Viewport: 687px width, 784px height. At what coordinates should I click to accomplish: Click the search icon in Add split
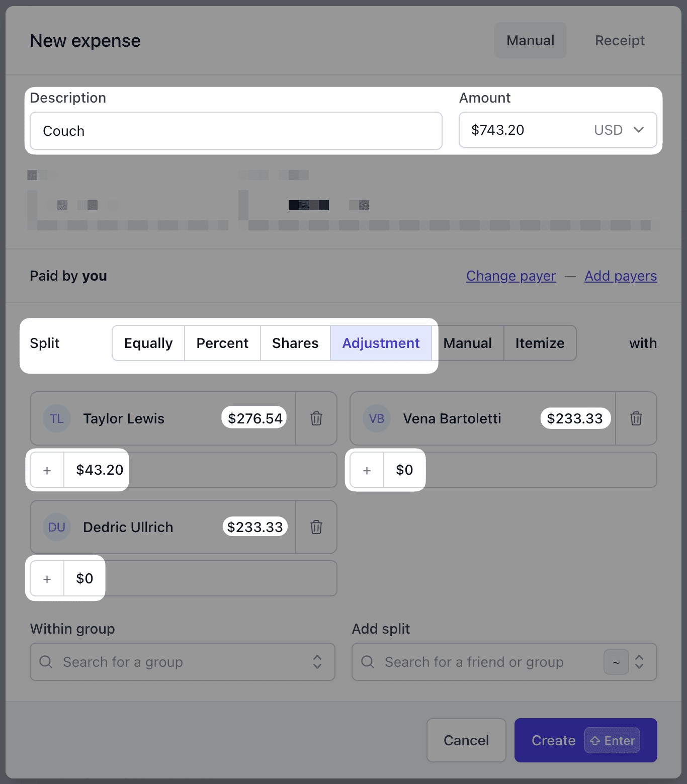(368, 662)
